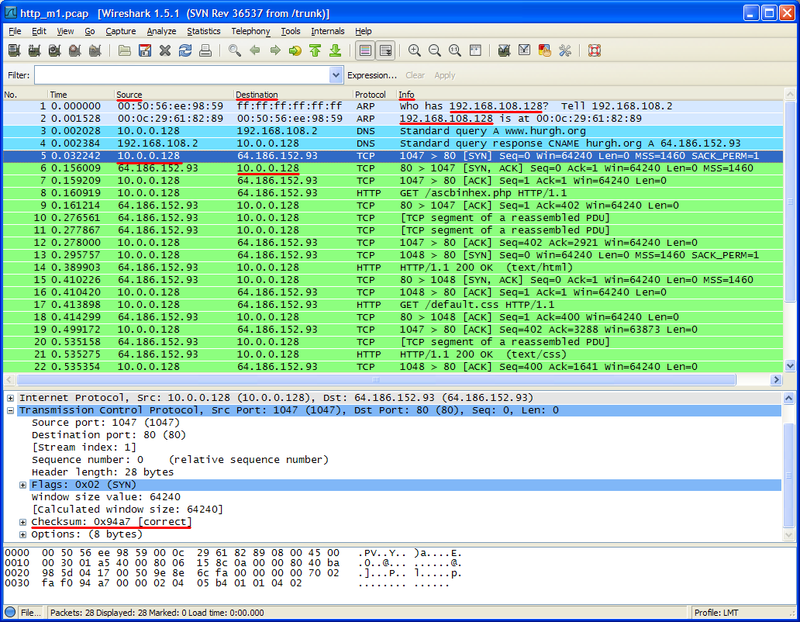The image size is (800, 622).
Task: Open preferences with tools icon
Action: (x=565, y=51)
